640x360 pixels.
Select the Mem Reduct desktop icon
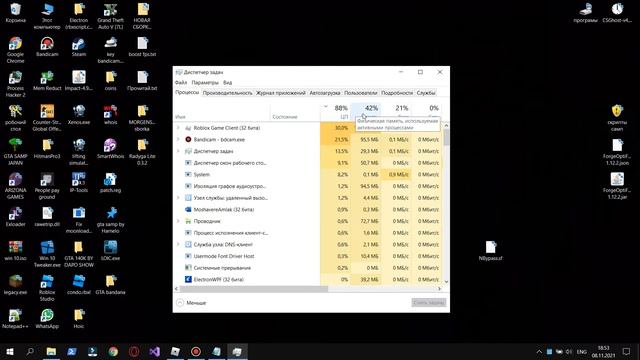pyautogui.click(x=47, y=81)
